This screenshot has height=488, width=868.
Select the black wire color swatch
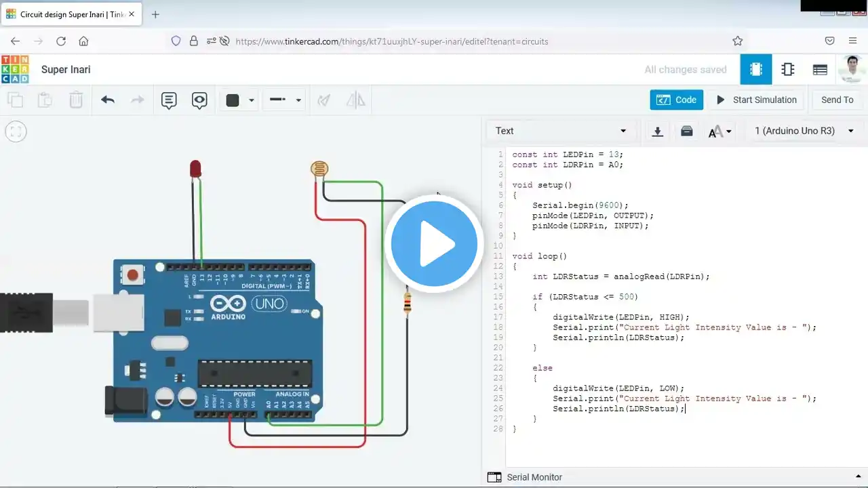click(x=233, y=100)
